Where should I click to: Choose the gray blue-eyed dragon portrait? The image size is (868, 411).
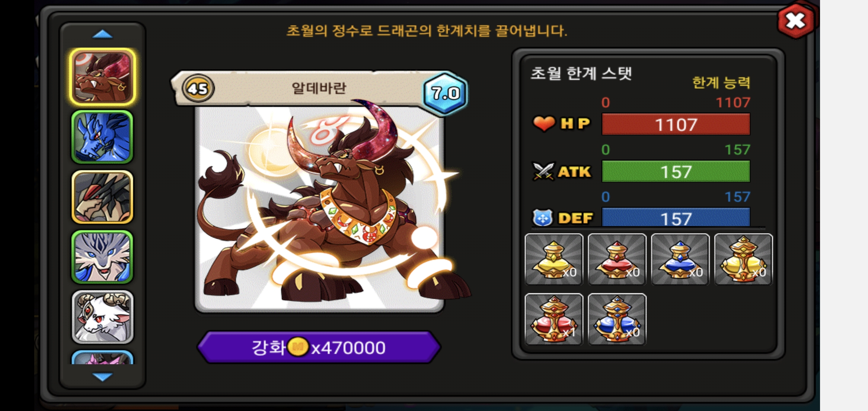102,257
